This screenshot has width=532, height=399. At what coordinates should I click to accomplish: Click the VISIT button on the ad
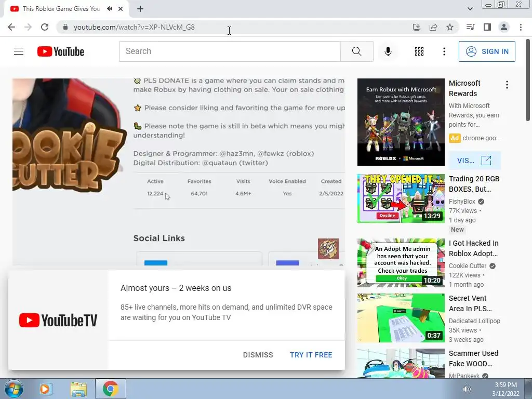(474, 160)
